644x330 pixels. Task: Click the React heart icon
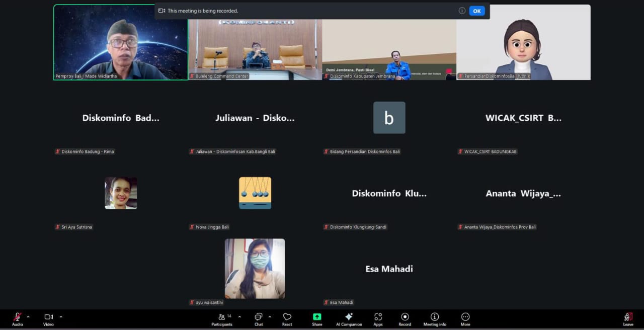click(287, 317)
